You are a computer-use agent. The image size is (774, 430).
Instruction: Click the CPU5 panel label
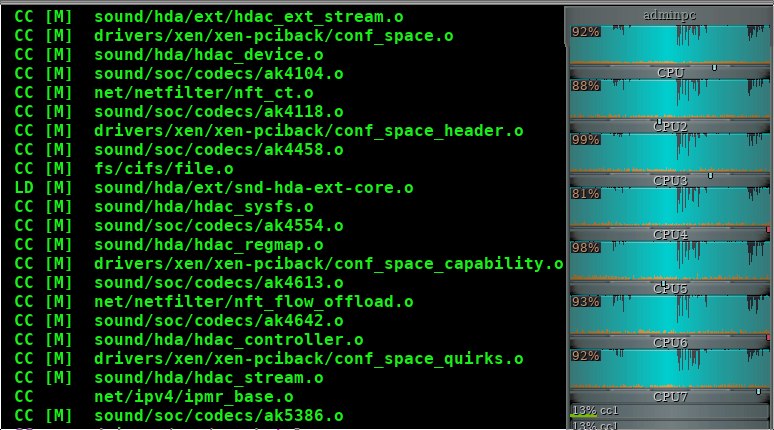tap(670, 288)
